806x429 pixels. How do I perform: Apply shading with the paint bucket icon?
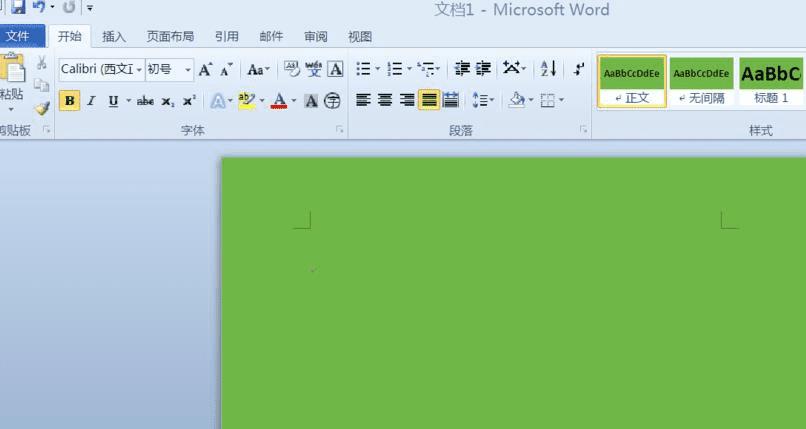(517, 100)
